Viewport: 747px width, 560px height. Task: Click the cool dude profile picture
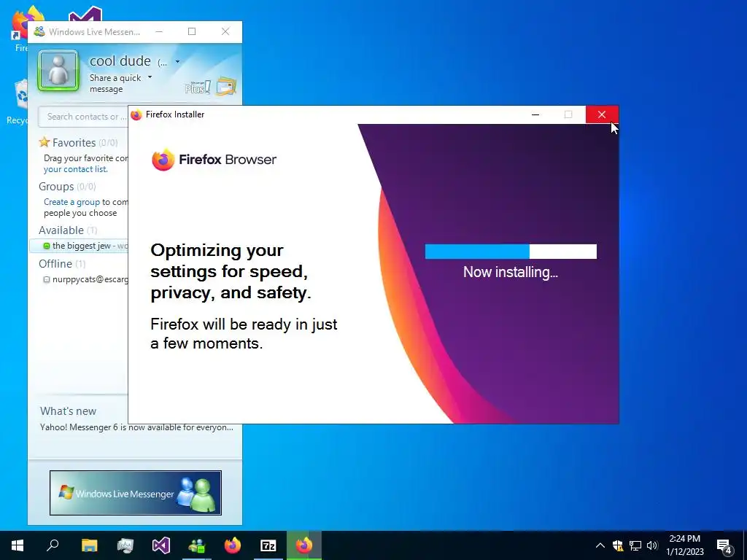58,71
